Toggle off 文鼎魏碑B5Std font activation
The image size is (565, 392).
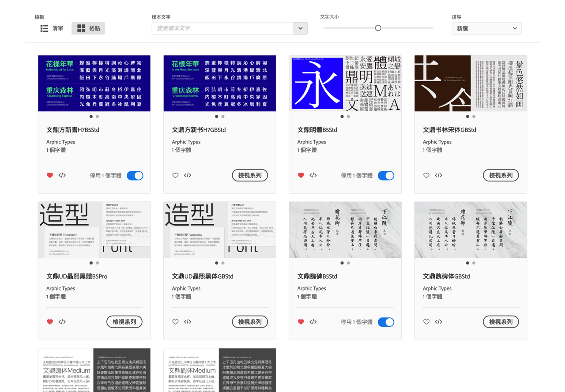click(386, 322)
